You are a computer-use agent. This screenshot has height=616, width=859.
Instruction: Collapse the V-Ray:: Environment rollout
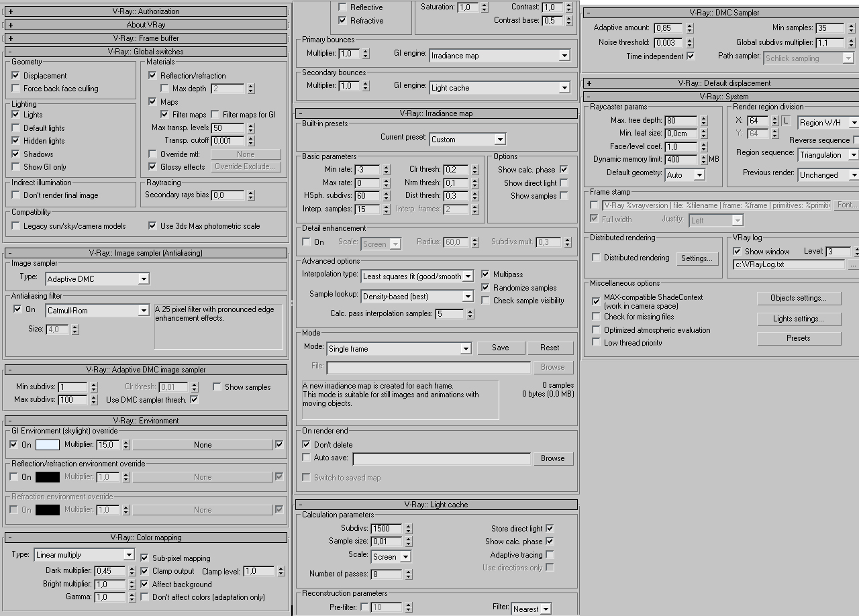(146, 421)
